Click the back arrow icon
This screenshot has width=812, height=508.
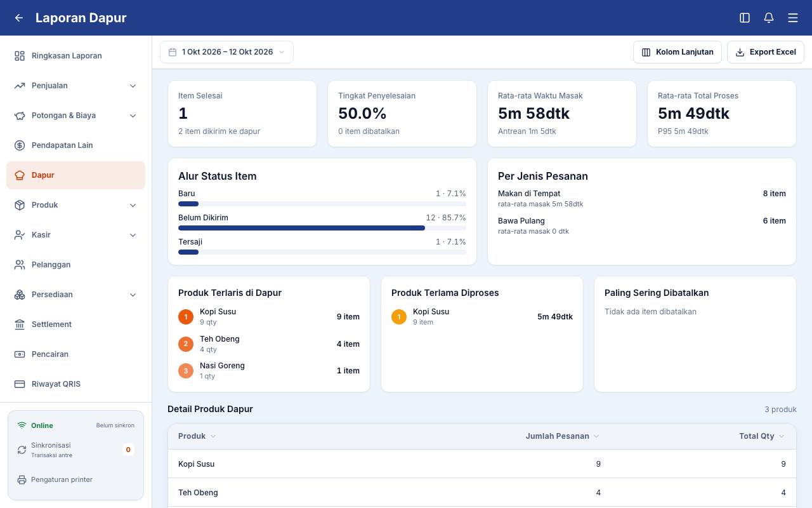(19, 18)
